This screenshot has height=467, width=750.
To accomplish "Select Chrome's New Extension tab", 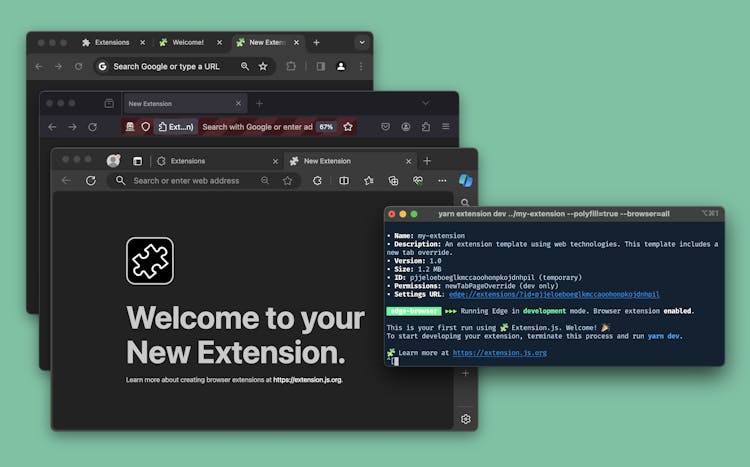I will [x=267, y=43].
